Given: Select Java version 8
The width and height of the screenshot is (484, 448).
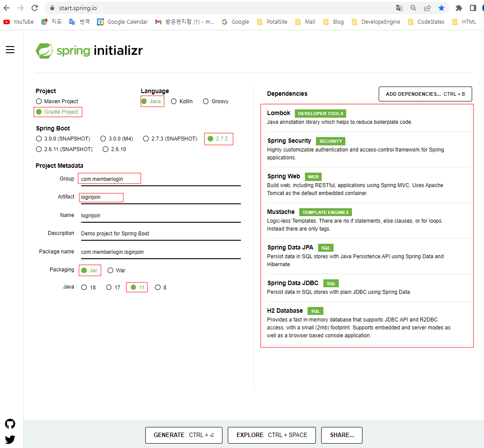Looking at the screenshot, I should (x=161, y=287).
